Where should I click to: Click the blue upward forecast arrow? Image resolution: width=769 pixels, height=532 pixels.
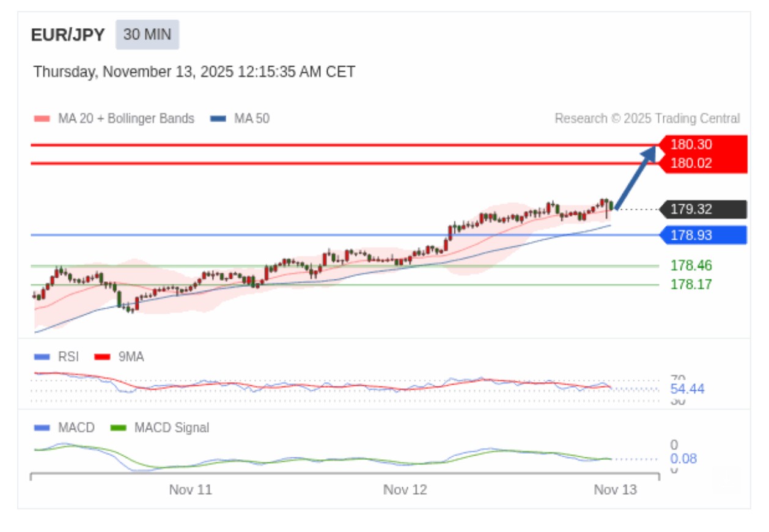pyautogui.click(x=636, y=178)
